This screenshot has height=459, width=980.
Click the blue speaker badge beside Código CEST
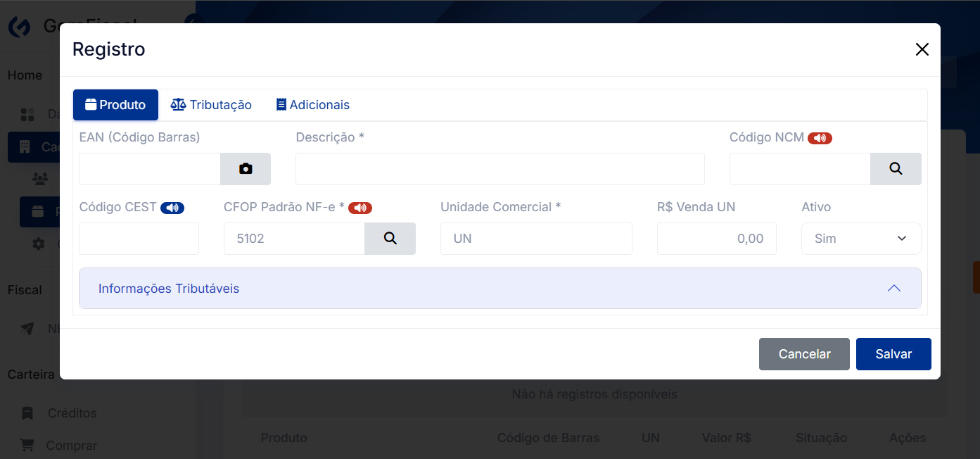pyautogui.click(x=172, y=208)
